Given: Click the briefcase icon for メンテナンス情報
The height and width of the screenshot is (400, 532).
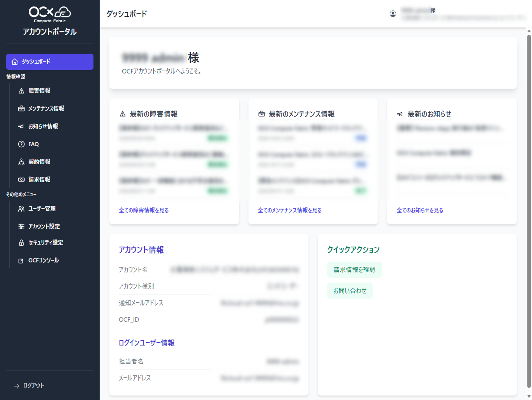Looking at the screenshot, I should (21, 109).
